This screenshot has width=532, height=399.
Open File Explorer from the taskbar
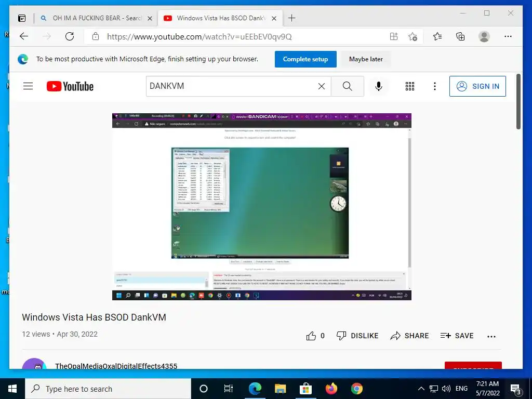pos(280,389)
